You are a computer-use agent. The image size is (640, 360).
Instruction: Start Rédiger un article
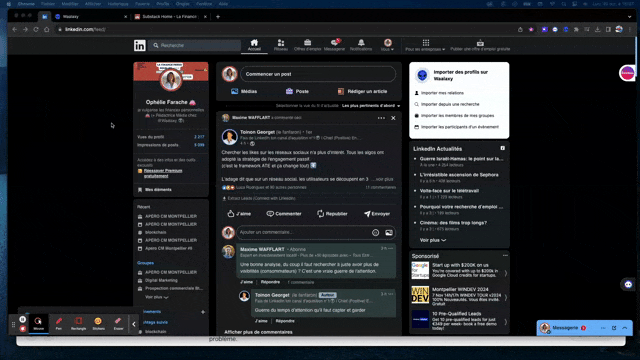pyautogui.click(x=362, y=91)
